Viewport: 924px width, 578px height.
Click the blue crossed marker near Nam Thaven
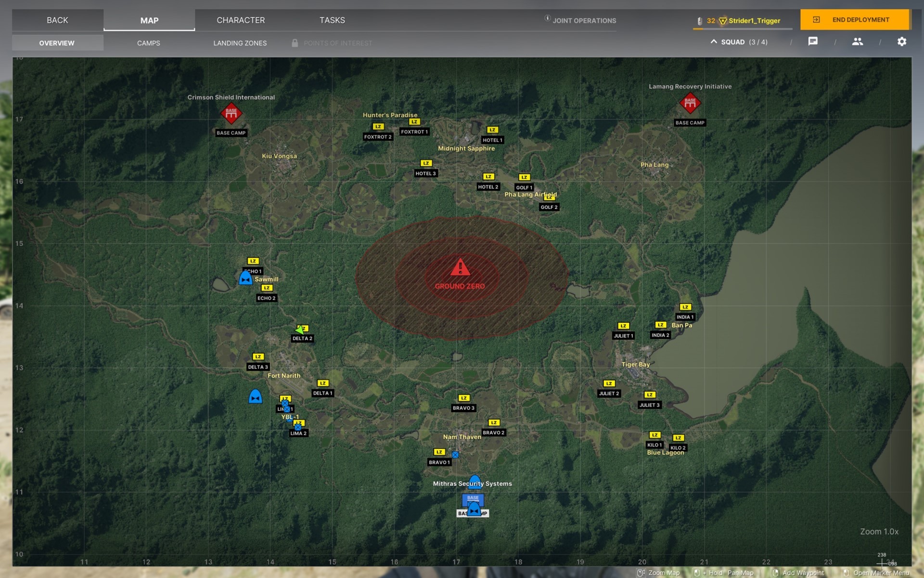click(455, 455)
